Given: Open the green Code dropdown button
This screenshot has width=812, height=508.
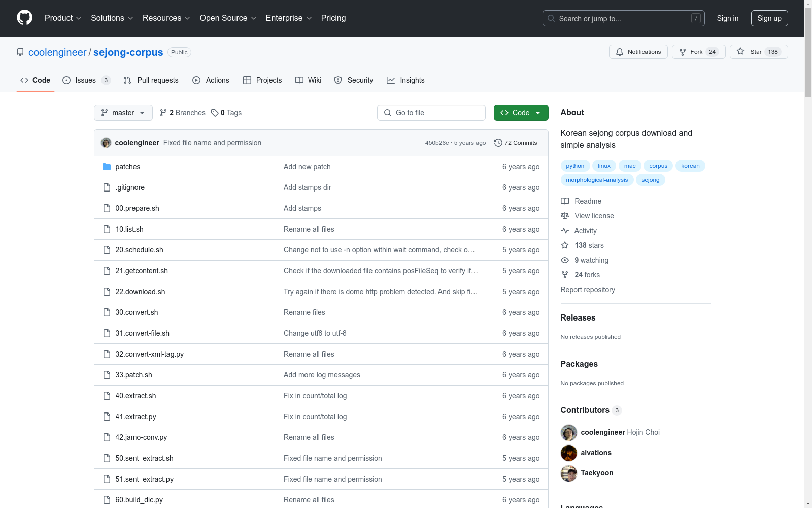Looking at the screenshot, I should pos(521,113).
